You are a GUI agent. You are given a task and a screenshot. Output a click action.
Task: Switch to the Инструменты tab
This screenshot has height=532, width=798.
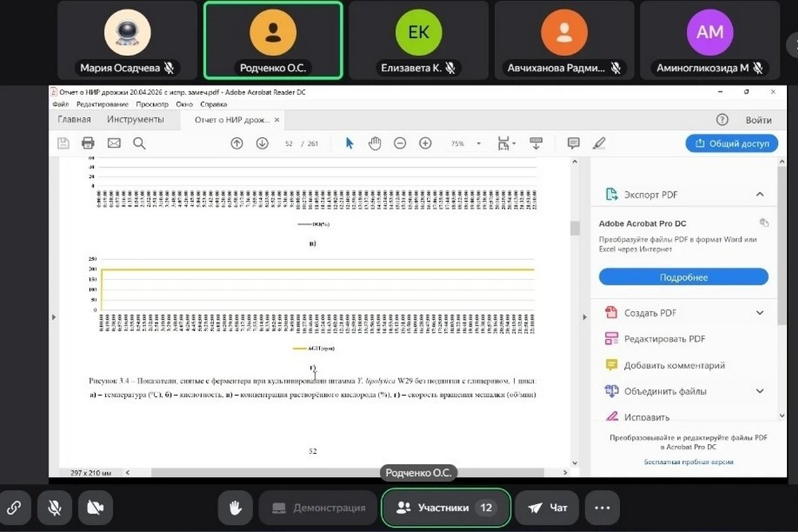click(136, 120)
